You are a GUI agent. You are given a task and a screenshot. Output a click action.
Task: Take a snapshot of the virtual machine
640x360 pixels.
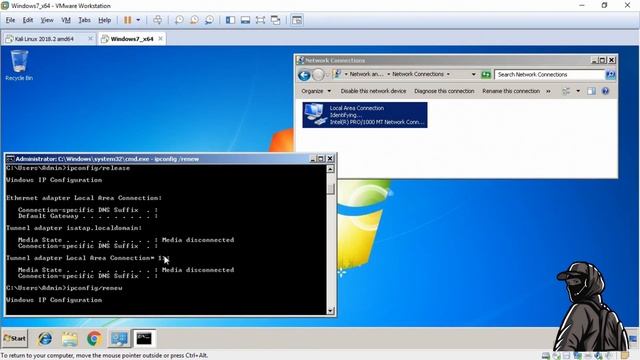point(179,20)
